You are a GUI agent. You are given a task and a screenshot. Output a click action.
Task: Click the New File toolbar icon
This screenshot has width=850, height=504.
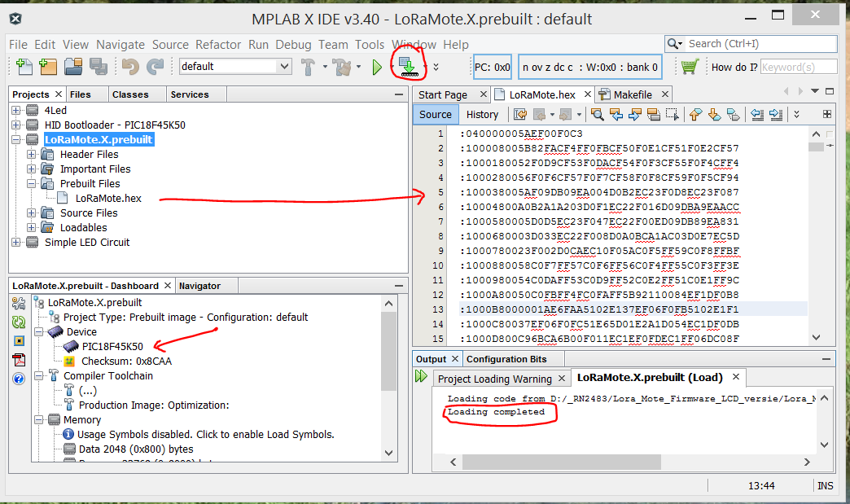click(x=24, y=66)
